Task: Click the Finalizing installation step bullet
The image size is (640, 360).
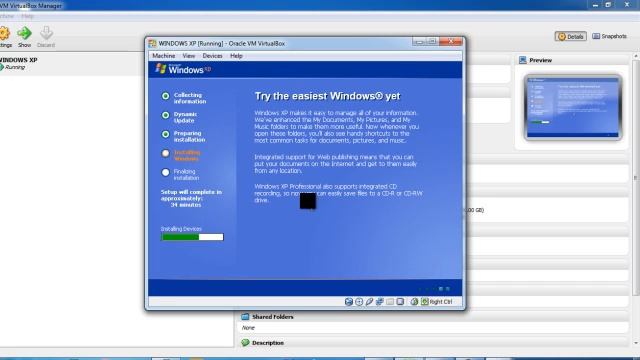Action: (165, 172)
